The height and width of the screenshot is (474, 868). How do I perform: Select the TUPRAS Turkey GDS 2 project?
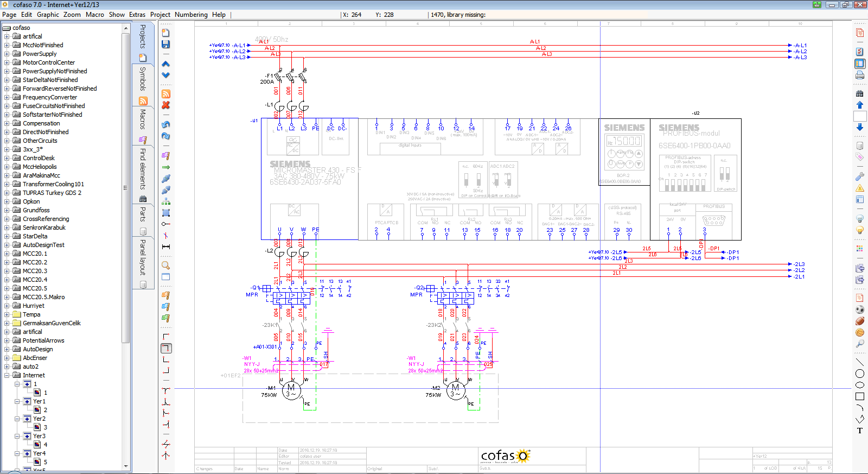pos(52,193)
